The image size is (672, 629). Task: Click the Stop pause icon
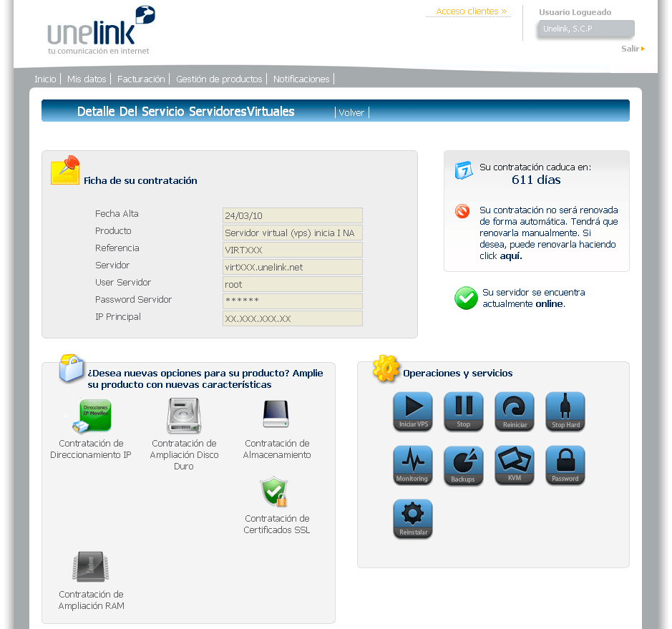click(x=463, y=411)
